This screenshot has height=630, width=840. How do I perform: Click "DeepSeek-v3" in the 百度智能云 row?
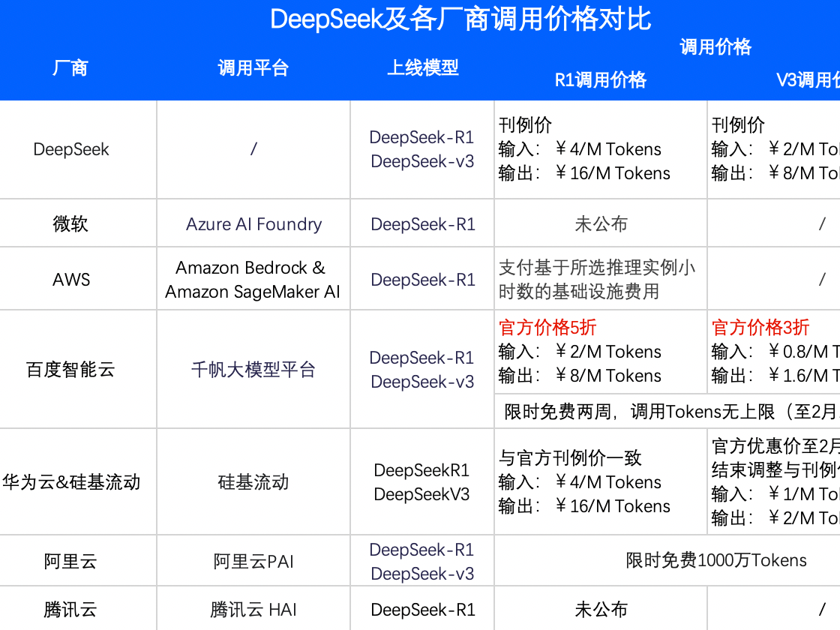pyautogui.click(x=422, y=382)
